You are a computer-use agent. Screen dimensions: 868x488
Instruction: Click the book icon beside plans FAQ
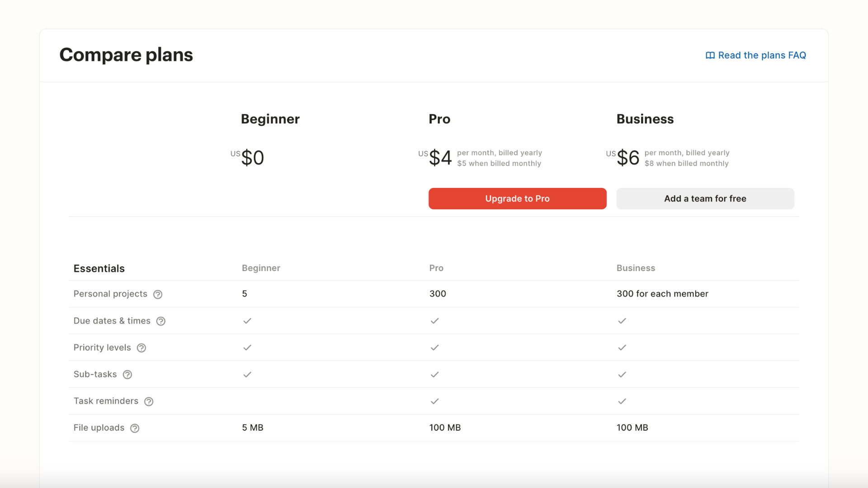[710, 55]
